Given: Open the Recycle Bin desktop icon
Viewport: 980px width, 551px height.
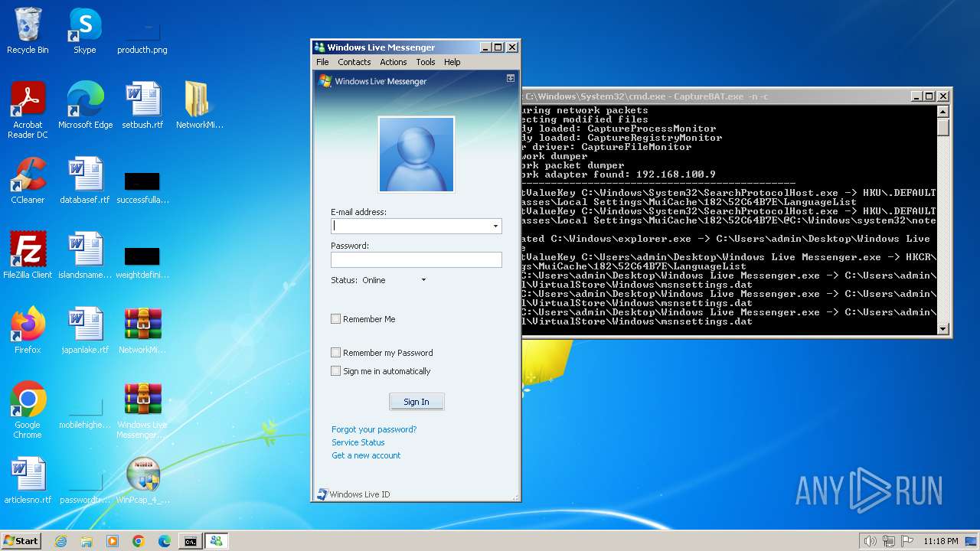Looking at the screenshot, I should (28, 31).
